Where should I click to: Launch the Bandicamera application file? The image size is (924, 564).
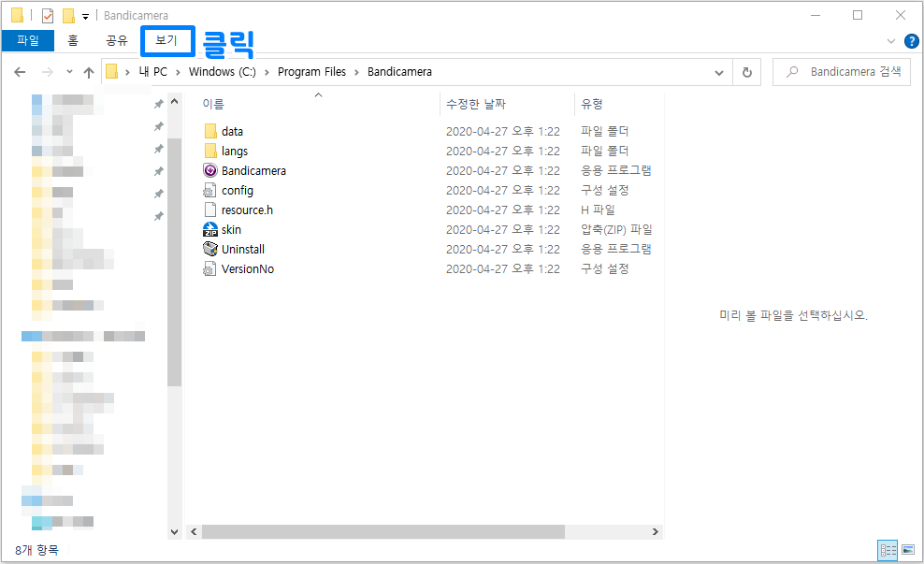[253, 170]
